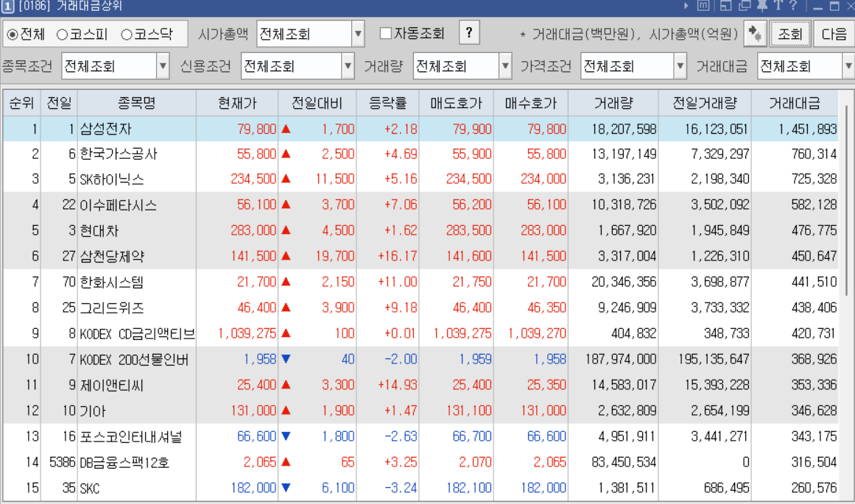This screenshot has height=504, width=855.
Task: Click the split layout icon in title bar
Action: [x=726, y=6]
